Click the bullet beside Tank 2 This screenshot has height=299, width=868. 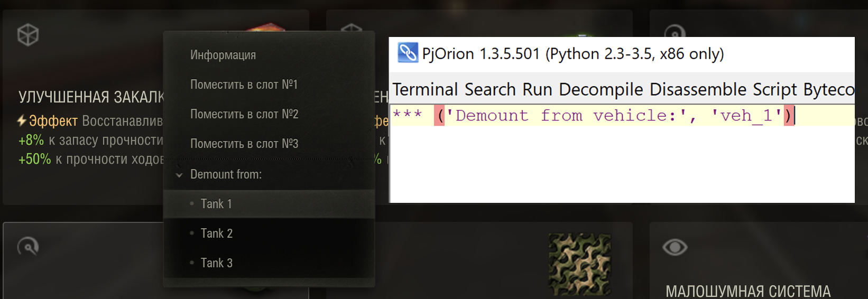pos(192,233)
